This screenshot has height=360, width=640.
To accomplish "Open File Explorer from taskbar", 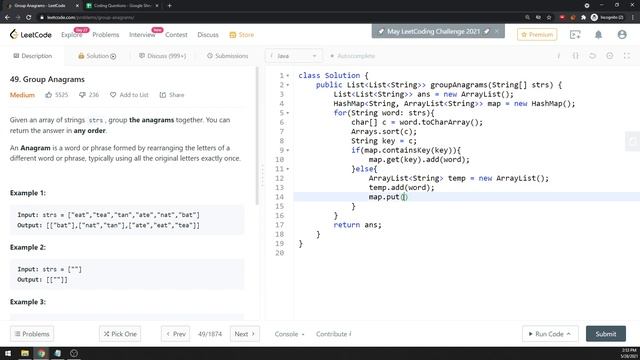I will [x=25, y=353].
